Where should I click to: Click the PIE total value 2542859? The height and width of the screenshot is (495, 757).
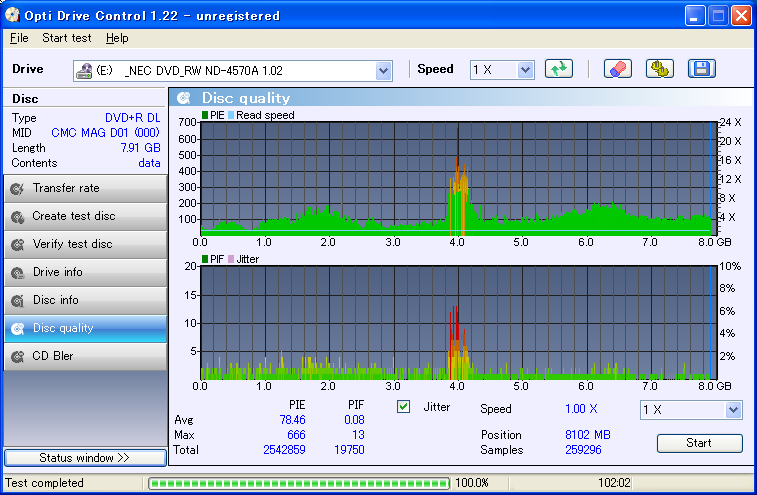click(x=284, y=450)
